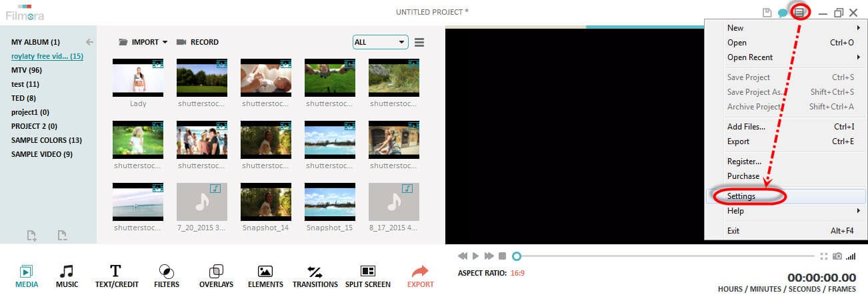Choose Open from the menu
Viewport: 868px width, 297px height.
(x=785, y=43)
